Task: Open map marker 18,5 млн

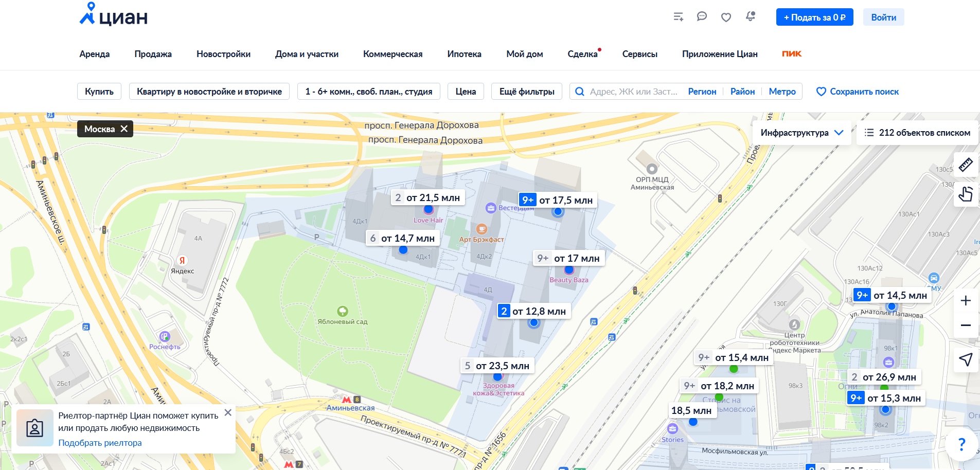Action: (x=692, y=410)
